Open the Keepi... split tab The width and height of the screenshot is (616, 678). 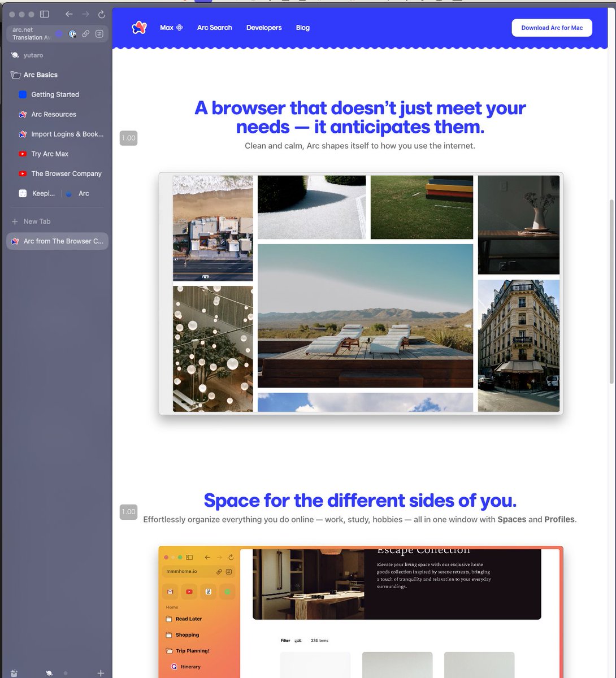pyautogui.click(x=37, y=193)
